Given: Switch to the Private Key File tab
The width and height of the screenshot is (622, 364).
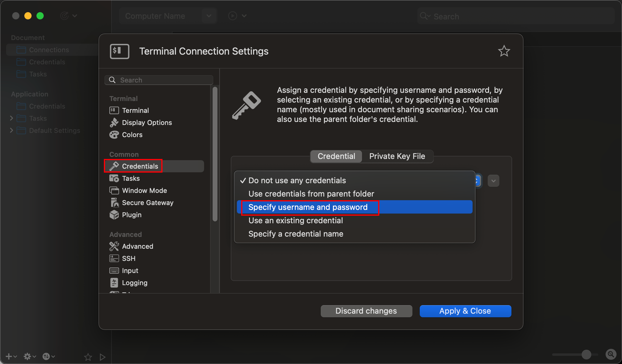Looking at the screenshot, I should coord(397,156).
